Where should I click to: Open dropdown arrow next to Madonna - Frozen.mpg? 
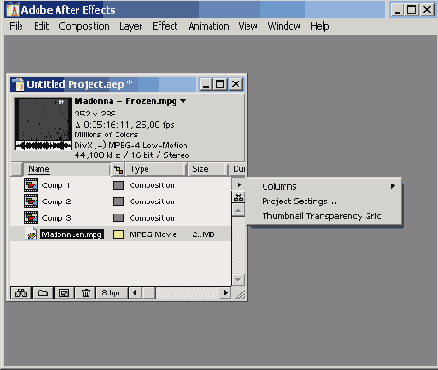click(183, 101)
